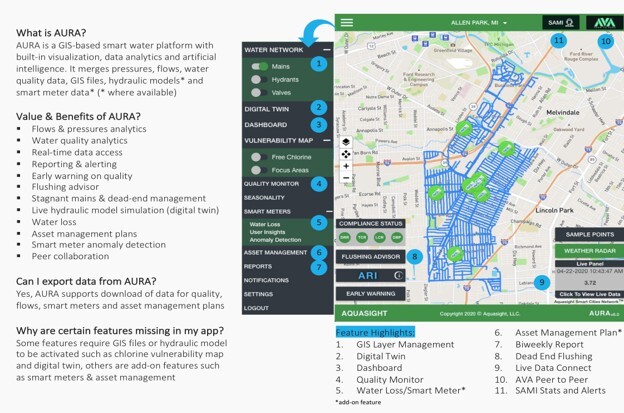Select green sample marker near Annapolis St

[464, 128]
